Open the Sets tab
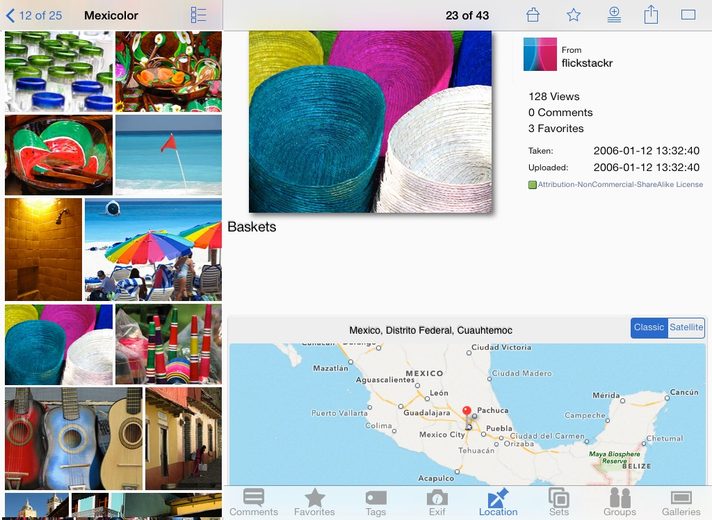 (x=559, y=503)
